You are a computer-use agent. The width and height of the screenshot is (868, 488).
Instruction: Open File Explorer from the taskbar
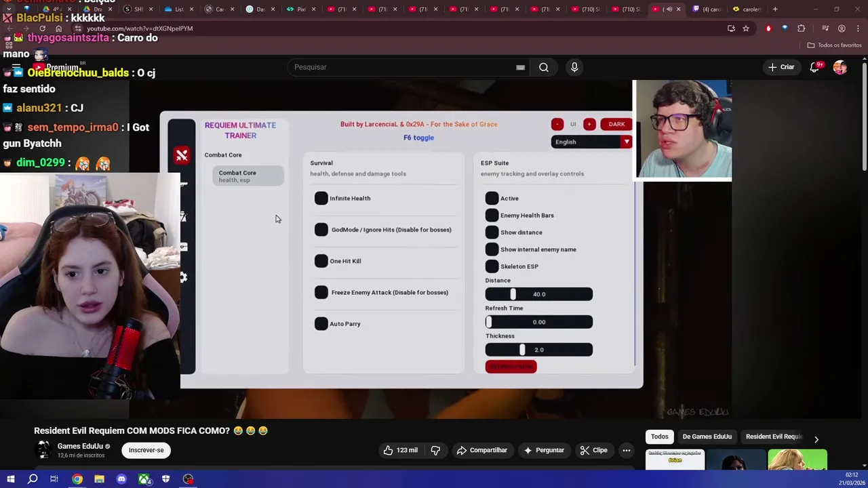pos(99,479)
